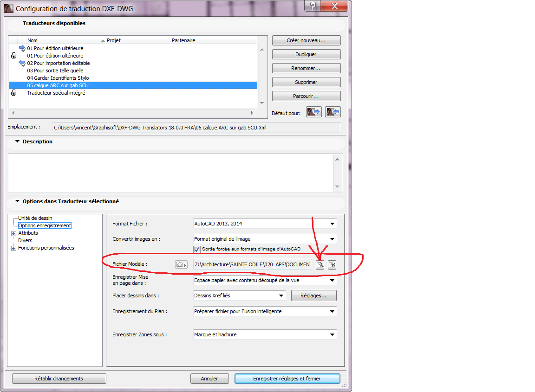Expand the Attributs tree node

[x=13, y=233]
